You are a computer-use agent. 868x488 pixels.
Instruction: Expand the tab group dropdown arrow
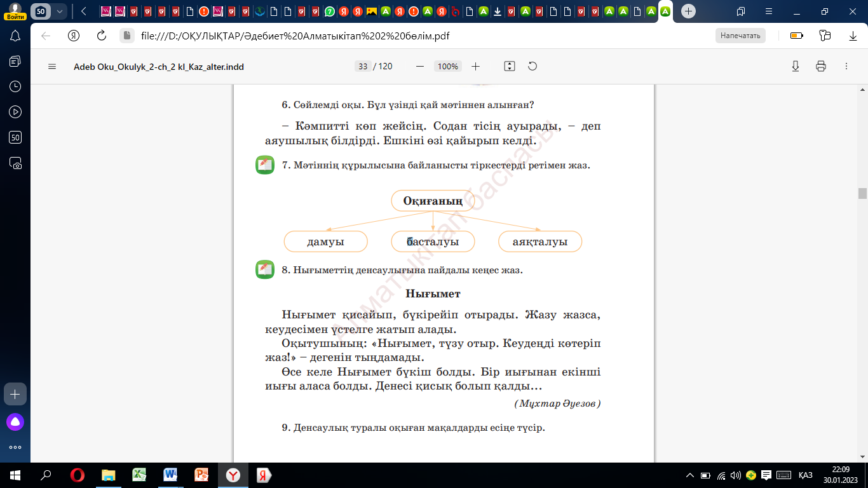pyautogui.click(x=60, y=11)
